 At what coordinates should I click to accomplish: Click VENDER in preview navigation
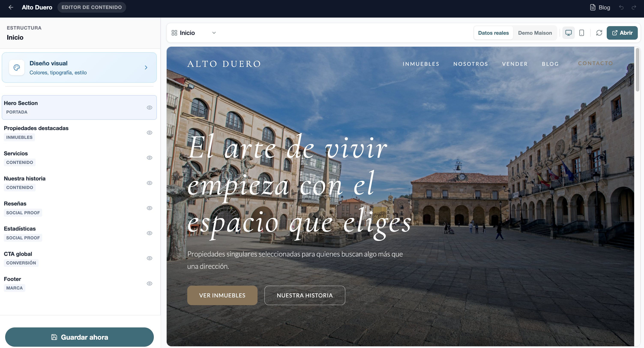point(515,64)
